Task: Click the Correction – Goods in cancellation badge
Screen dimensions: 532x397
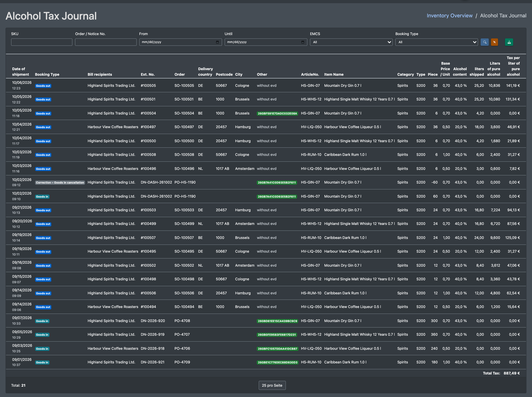Action: tap(60, 183)
